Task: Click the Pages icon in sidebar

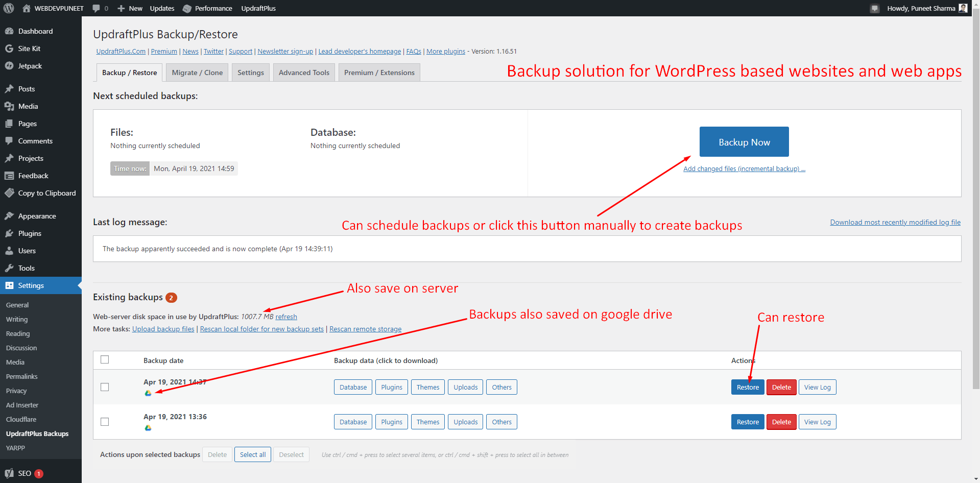Action: tap(9, 124)
